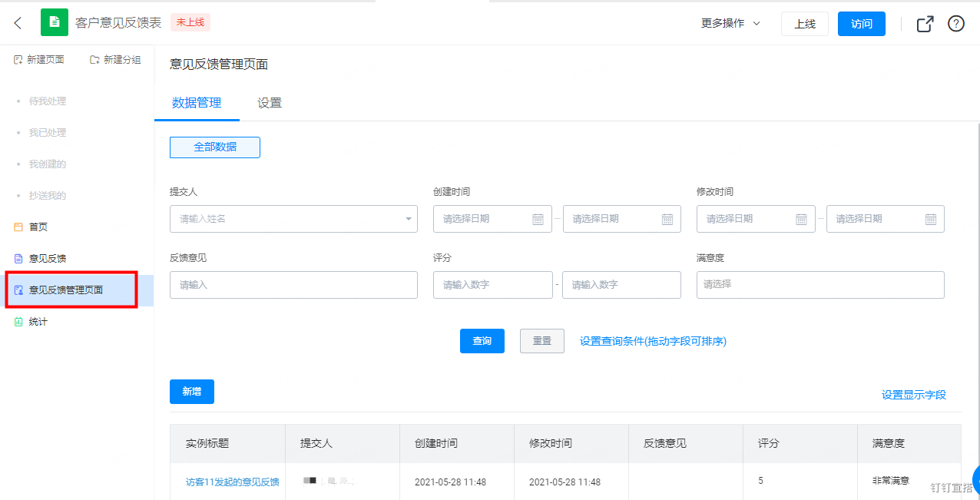Click the blue 访问 button

[862, 24]
